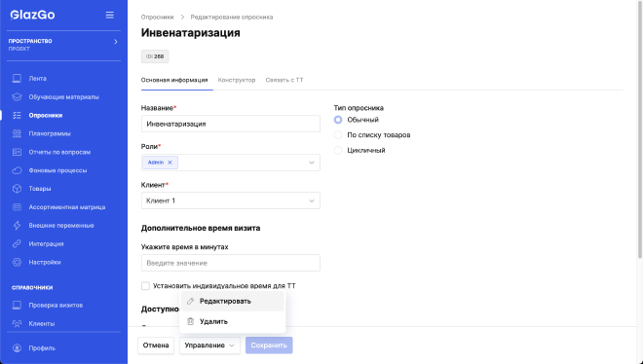Image resolution: width=643 pixels, height=364 pixels.
Task: Open Настройки in the sidebar
Action: [45, 262]
